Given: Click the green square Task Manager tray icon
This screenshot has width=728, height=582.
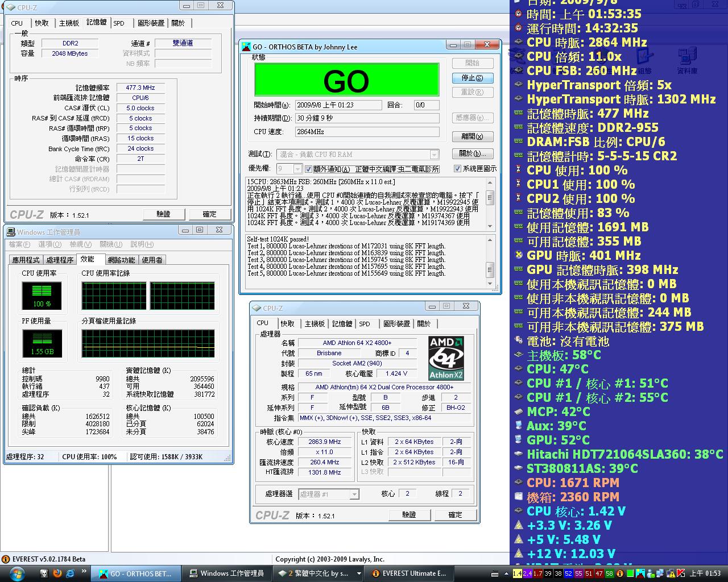Looking at the screenshot, I should [630, 573].
